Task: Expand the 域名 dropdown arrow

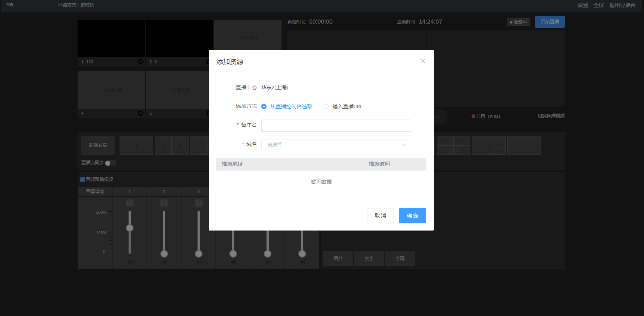Action: click(404, 145)
